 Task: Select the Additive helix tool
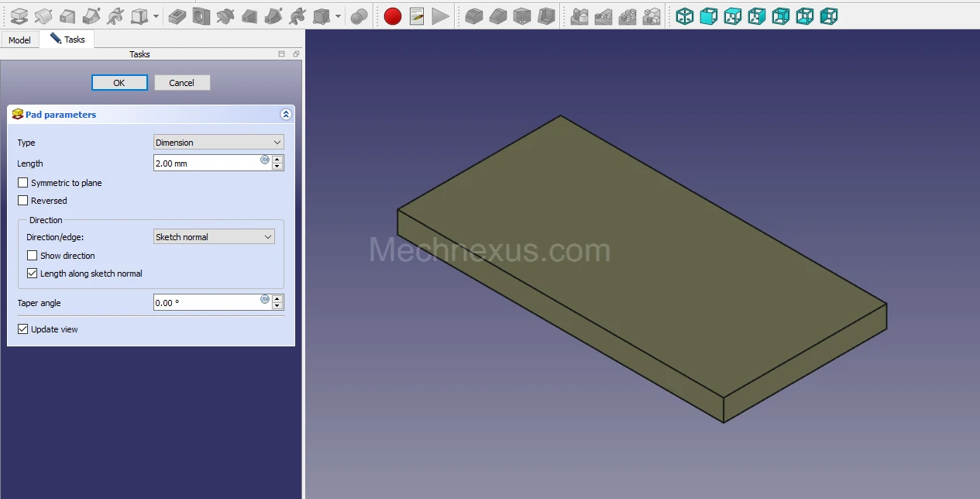click(x=115, y=15)
